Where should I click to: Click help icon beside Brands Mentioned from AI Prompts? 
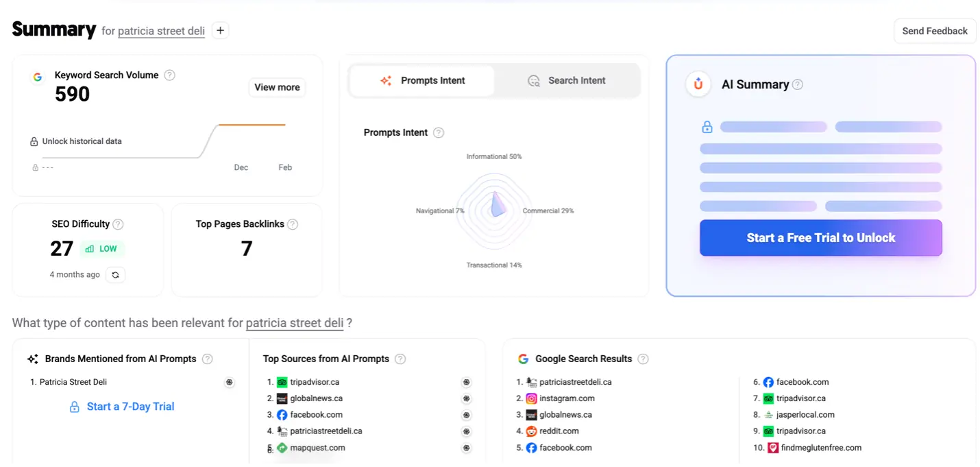pos(208,359)
